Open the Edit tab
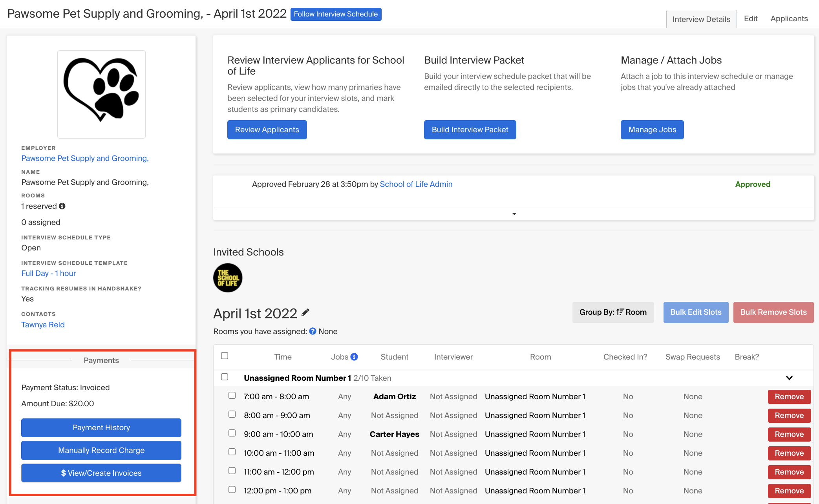The width and height of the screenshot is (819, 504). [x=751, y=18]
